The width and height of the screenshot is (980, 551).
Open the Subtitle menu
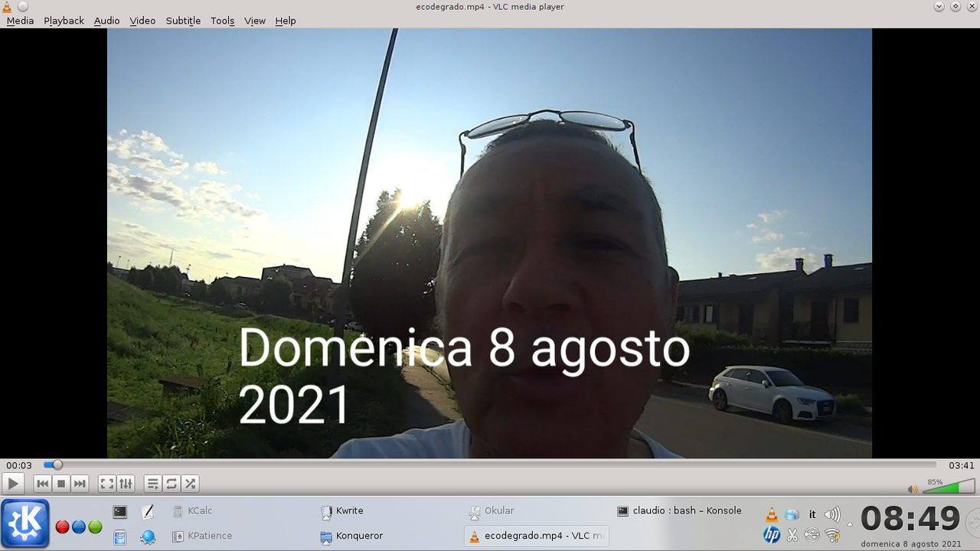pos(183,21)
